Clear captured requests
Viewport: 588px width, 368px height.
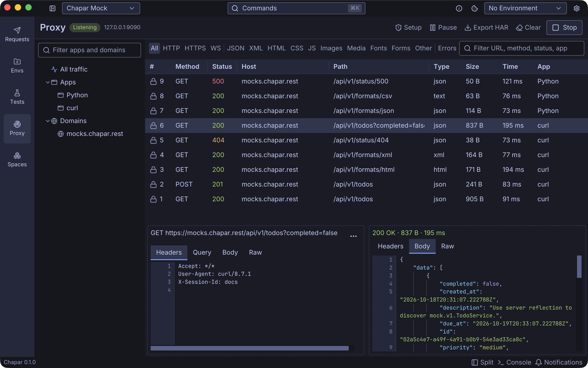(528, 28)
